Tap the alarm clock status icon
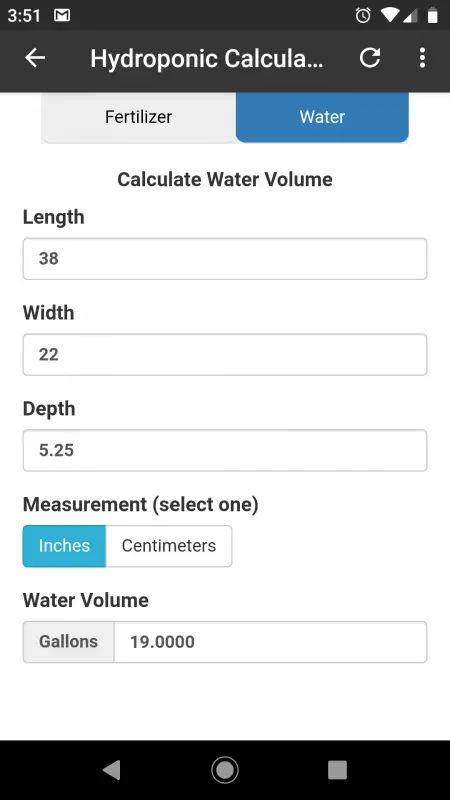Viewport: 450px width, 800px height. point(363,16)
